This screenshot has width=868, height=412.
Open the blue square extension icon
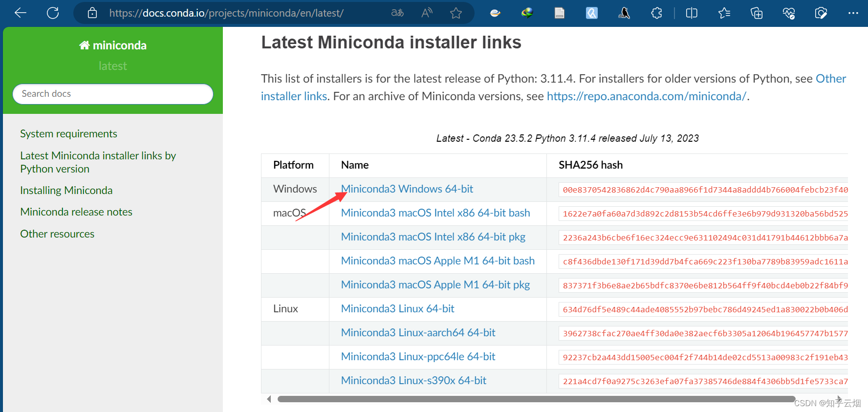coord(592,13)
